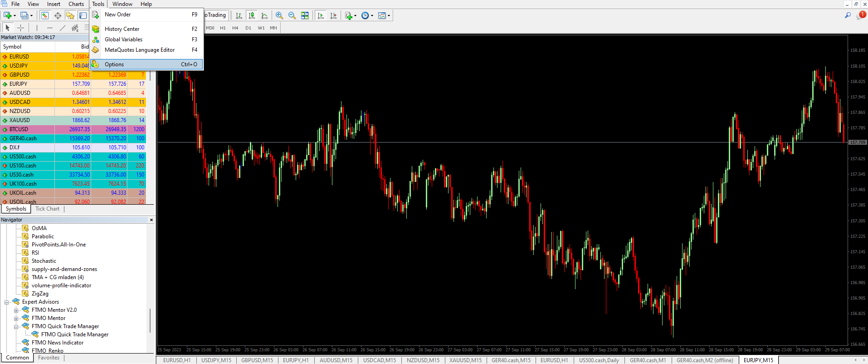Viewport: 868px width, 364px height.
Task: Toggle the Market Watch window icon
Action: click(x=44, y=15)
